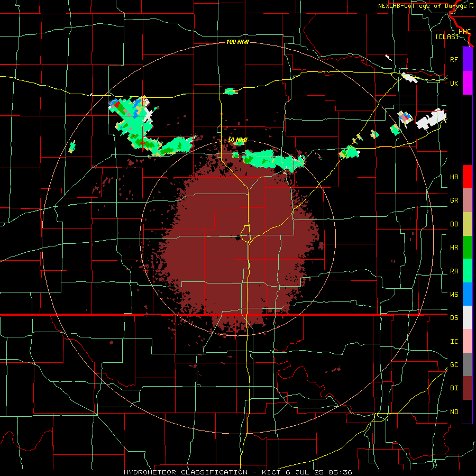Click the red HA hail legend swatch
Screen dimensions: 476x476
tap(467, 177)
